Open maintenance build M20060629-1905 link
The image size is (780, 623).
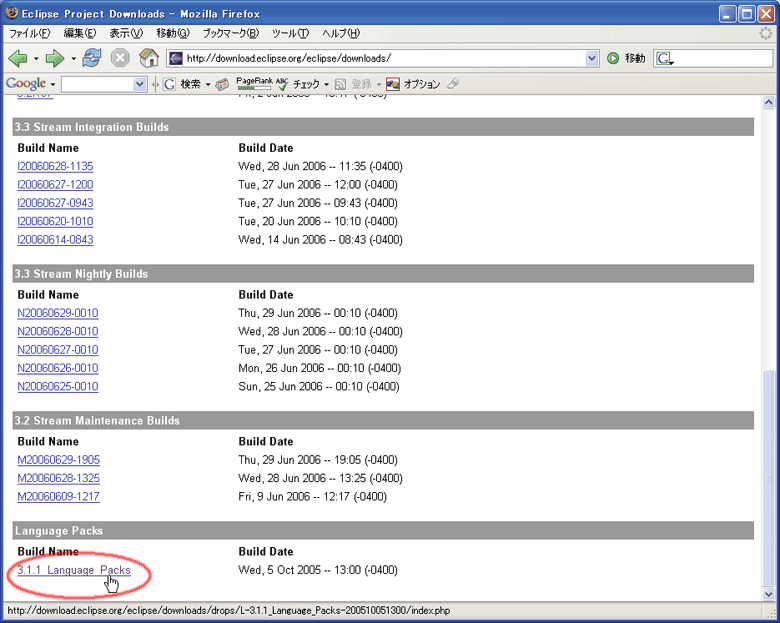pyautogui.click(x=59, y=460)
